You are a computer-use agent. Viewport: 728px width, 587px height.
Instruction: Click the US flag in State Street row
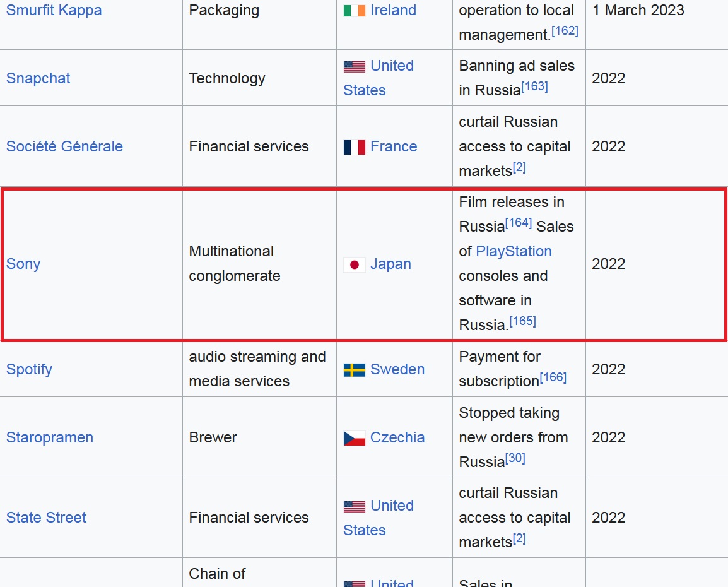coord(355,506)
